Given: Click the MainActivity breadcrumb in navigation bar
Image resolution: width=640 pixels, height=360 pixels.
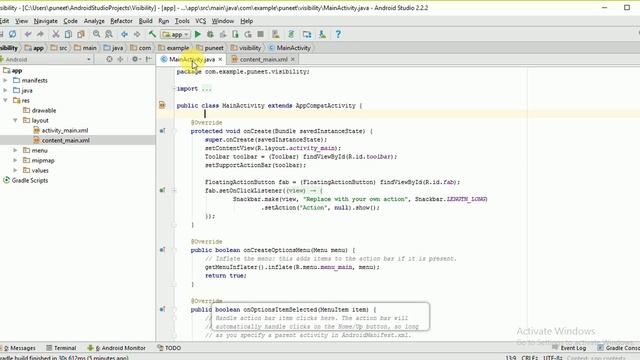Looking at the screenshot, I should point(289,48).
